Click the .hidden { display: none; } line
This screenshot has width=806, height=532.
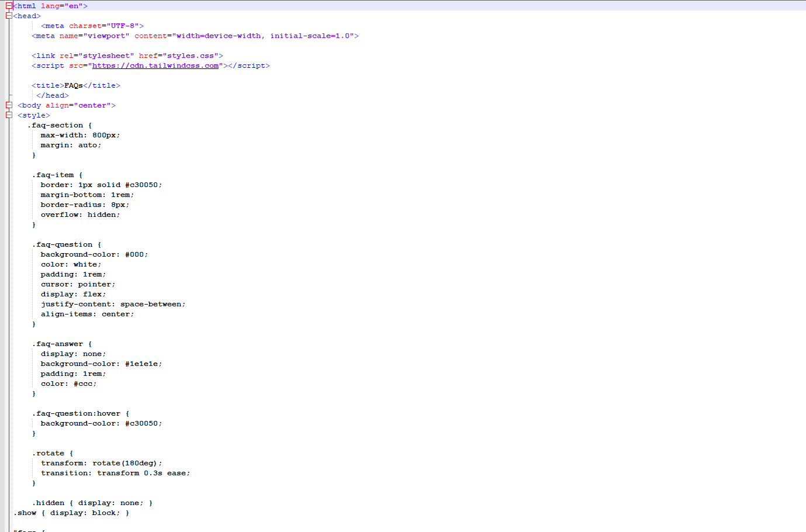click(x=92, y=503)
